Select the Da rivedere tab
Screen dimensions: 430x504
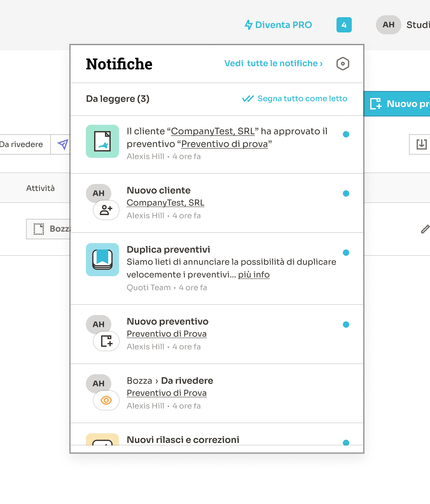click(22, 144)
